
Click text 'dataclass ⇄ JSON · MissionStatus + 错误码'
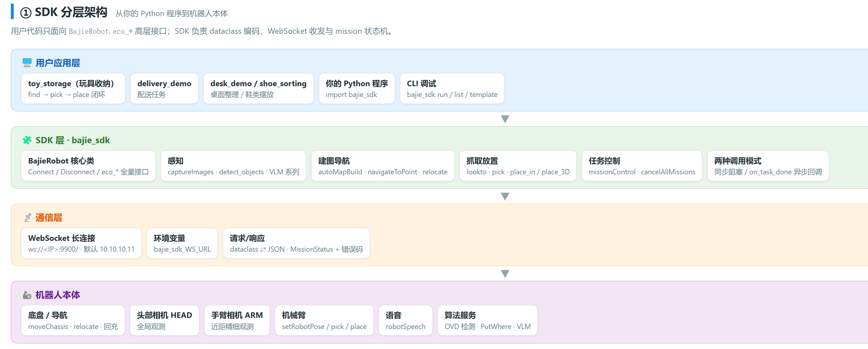pyautogui.click(x=296, y=249)
